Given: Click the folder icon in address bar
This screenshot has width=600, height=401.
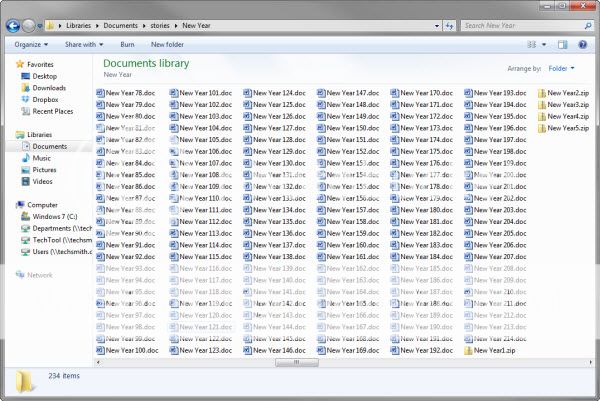Looking at the screenshot, I should point(50,26).
